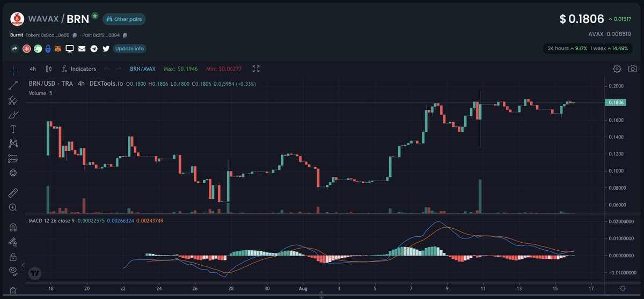The image size is (644, 299).
Task: Click the Aug label on time axis
Action: click(x=303, y=288)
